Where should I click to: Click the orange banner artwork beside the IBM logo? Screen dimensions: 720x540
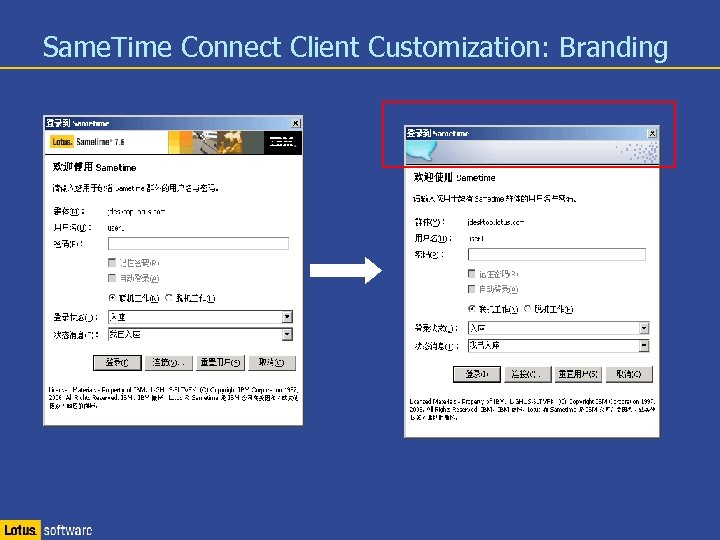216,142
